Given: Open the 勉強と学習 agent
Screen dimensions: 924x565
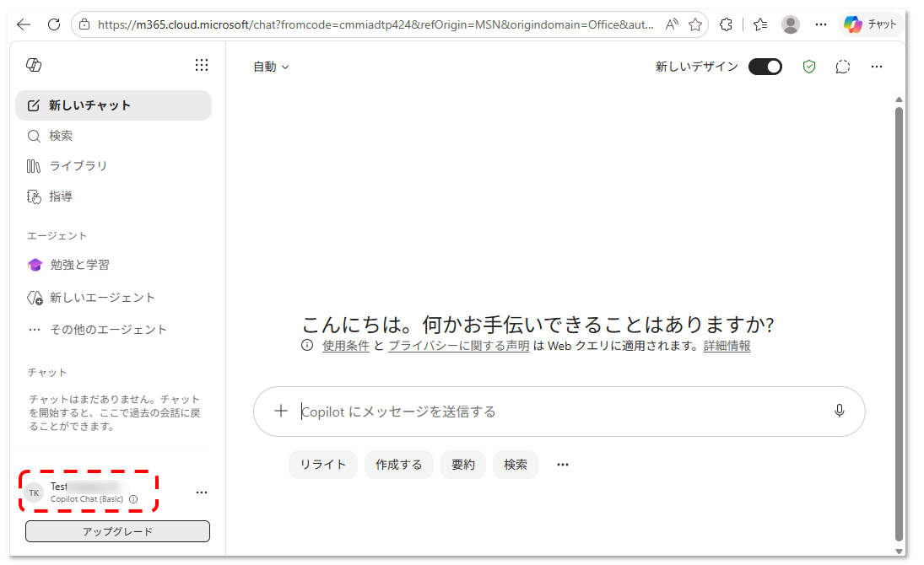Looking at the screenshot, I should (x=113, y=265).
